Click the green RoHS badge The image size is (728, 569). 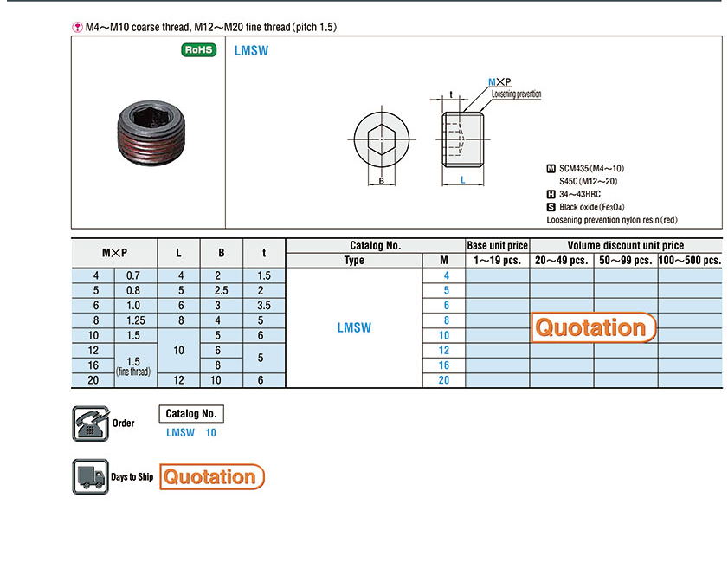click(198, 50)
